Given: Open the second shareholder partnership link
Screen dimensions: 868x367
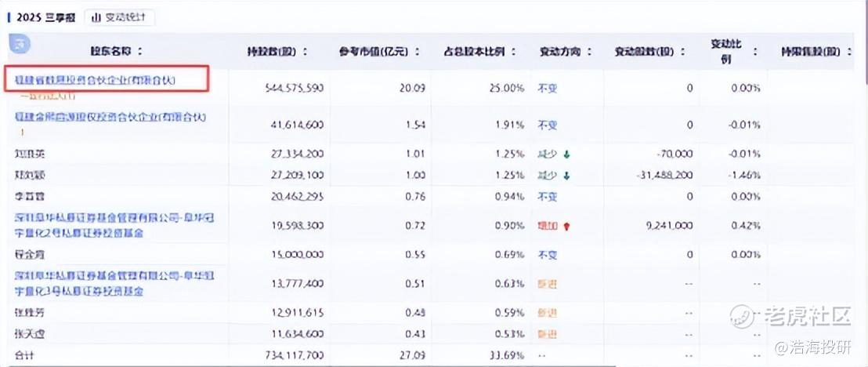Looking at the screenshot, I should (x=110, y=117).
